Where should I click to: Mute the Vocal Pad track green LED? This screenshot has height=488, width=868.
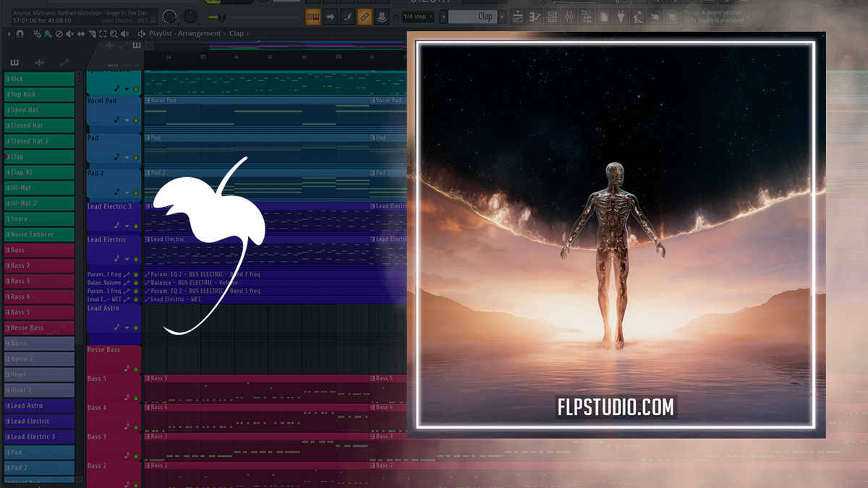pyautogui.click(x=136, y=120)
